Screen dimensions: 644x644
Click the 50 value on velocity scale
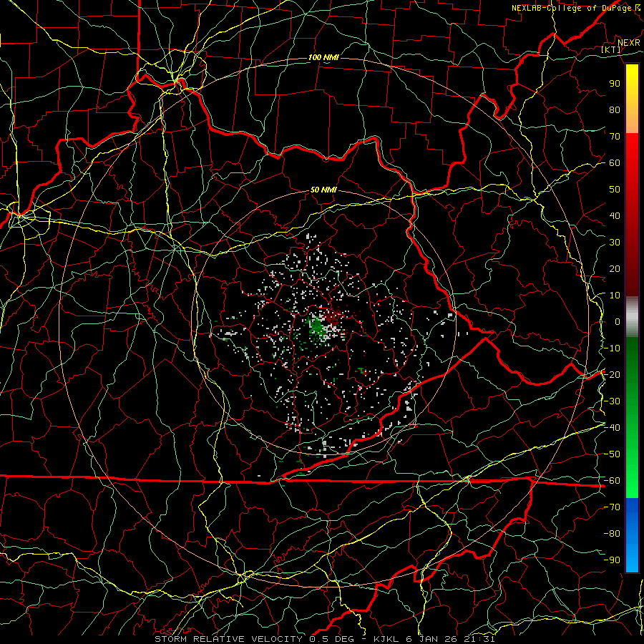click(615, 190)
